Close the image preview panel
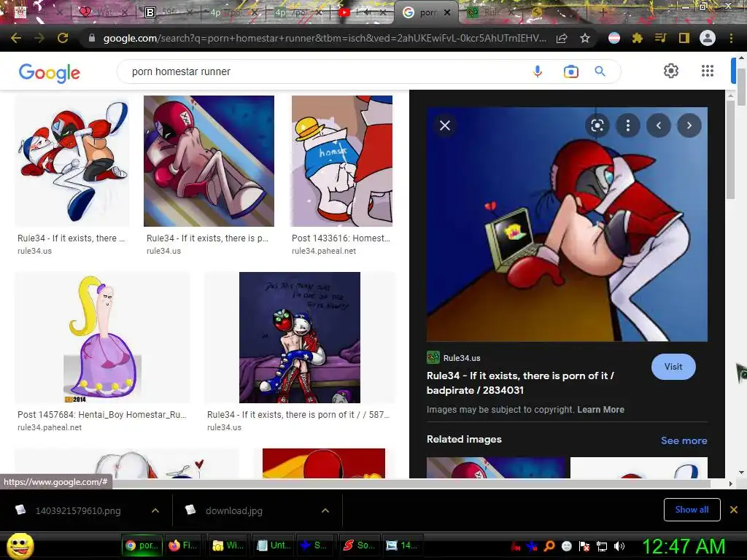This screenshot has height=560, width=747. (445, 125)
